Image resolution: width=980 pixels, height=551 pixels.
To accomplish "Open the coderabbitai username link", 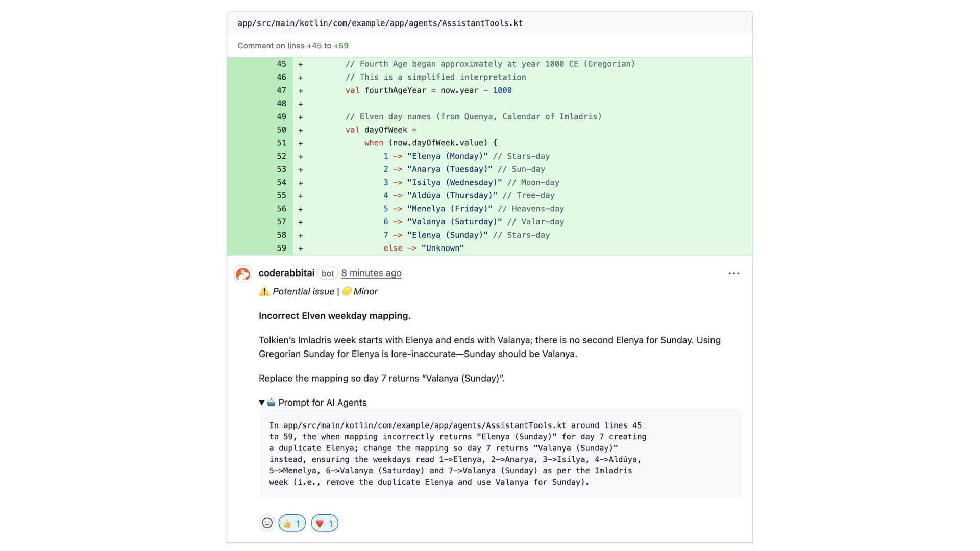I will 286,273.
